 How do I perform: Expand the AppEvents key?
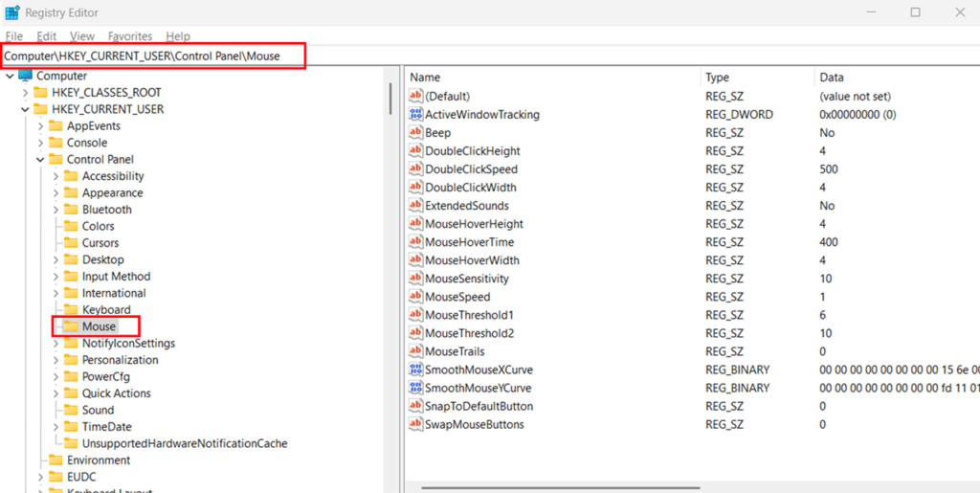pyautogui.click(x=40, y=125)
